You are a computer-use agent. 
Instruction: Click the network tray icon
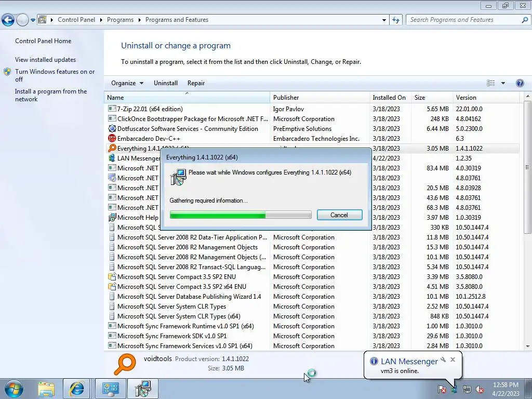coord(467,389)
